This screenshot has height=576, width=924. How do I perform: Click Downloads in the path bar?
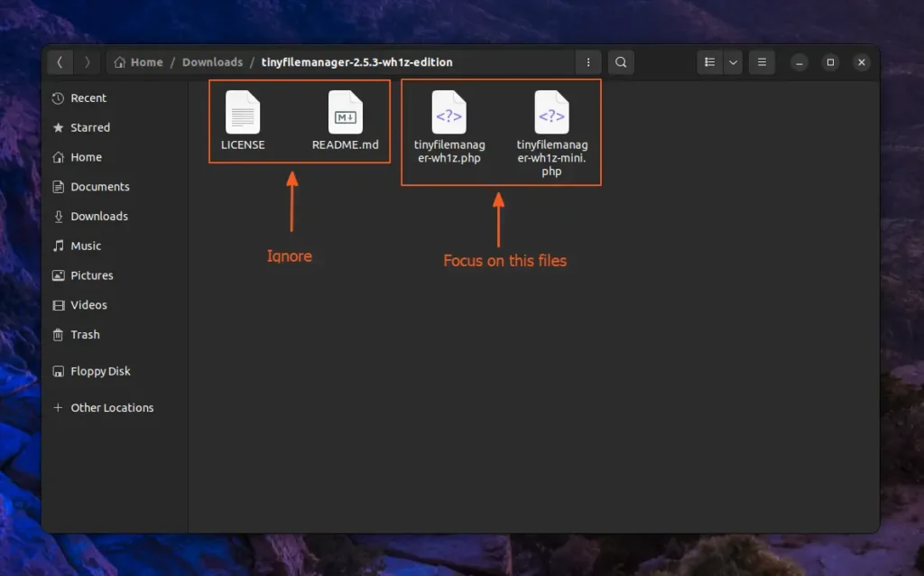pos(212,62)
